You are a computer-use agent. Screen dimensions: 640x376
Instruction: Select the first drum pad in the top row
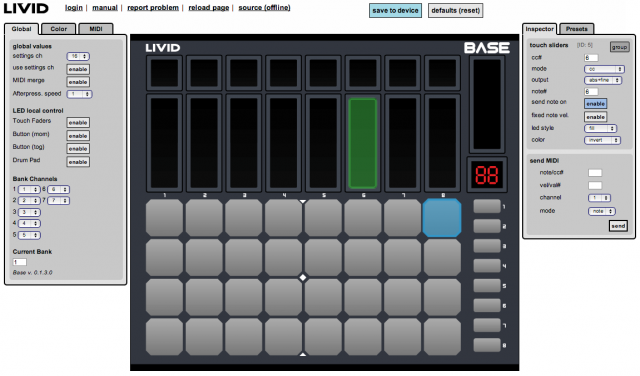pyautogui.click(x=164, y=218)
